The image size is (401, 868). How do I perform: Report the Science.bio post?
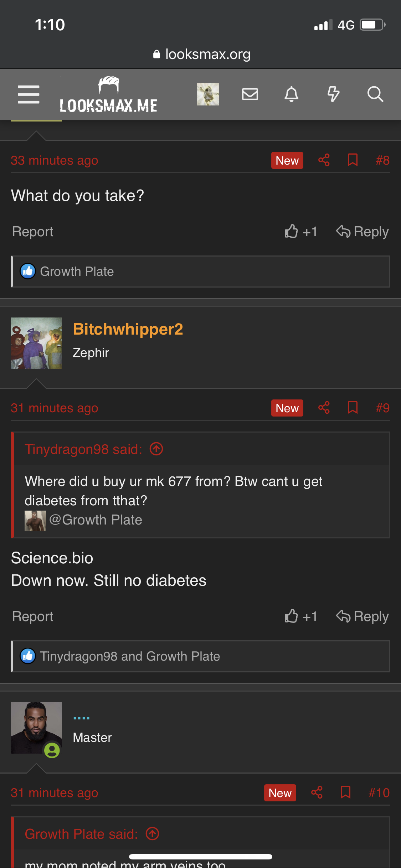[33, 616]
